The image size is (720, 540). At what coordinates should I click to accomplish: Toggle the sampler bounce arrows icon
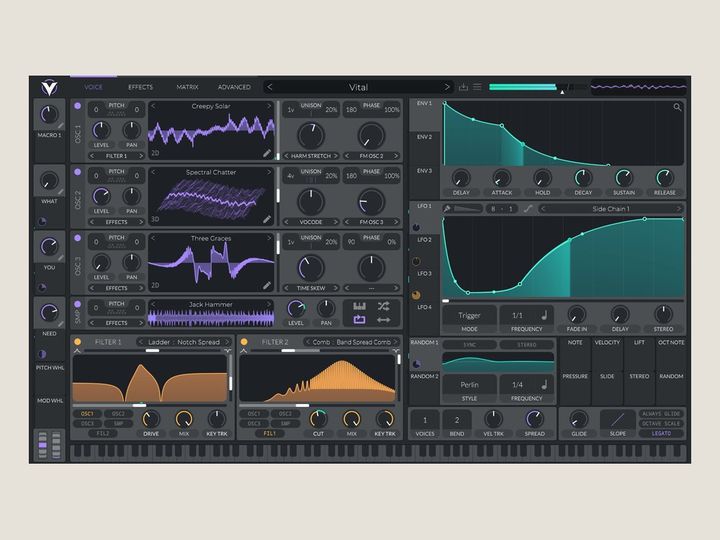click(x=383, y=320)
